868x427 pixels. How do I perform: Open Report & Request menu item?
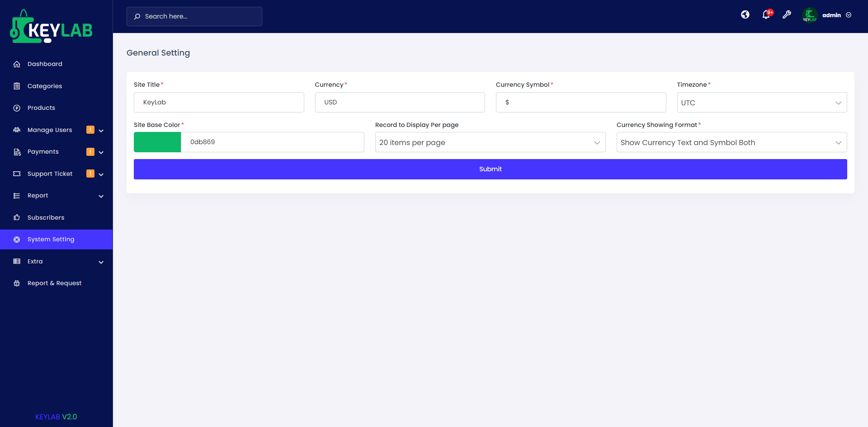(x=56, y=283)
